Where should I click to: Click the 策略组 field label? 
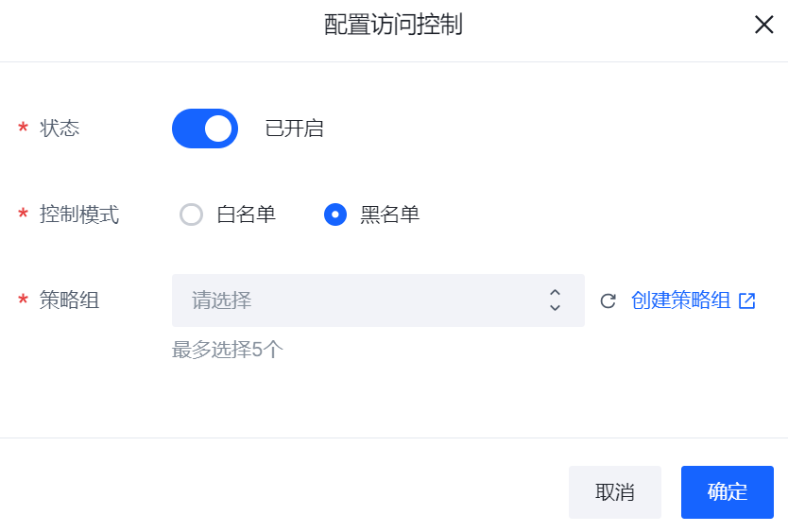click(x=69, y=300)
